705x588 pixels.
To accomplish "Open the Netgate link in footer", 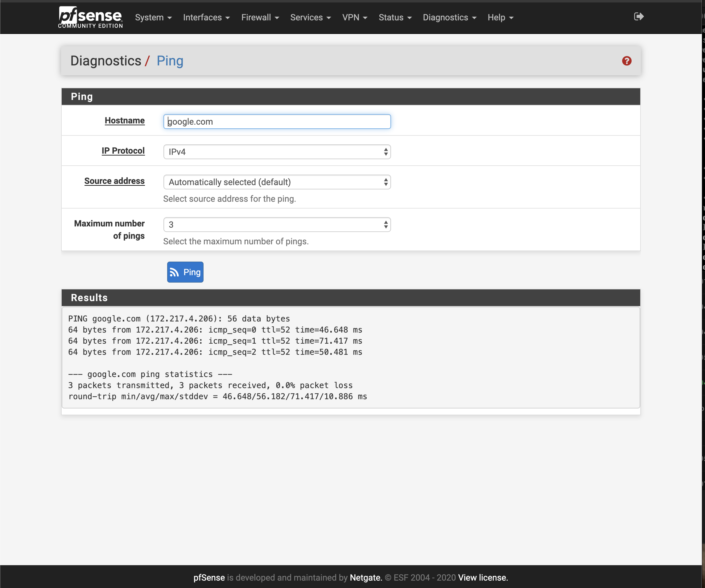I will pos(366,578).
